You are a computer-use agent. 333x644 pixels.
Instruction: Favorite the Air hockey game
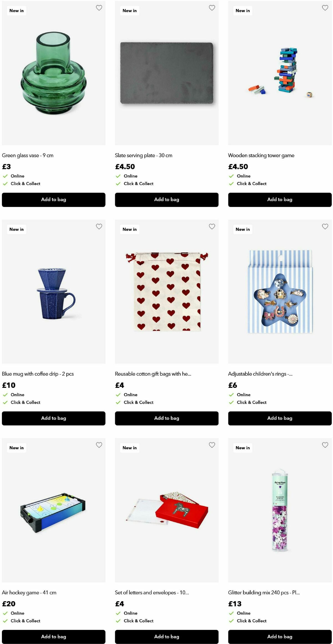click(99, 445)
